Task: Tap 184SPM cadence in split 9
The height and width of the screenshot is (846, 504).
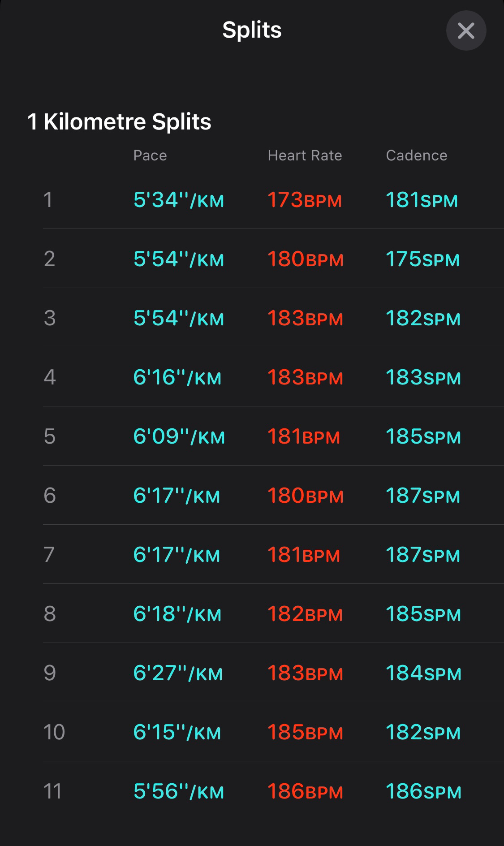Action: pos(423,673)
